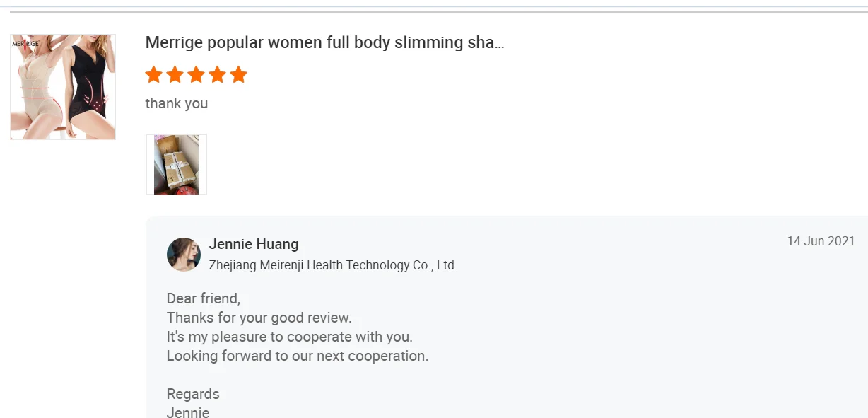
Task: Select the fifth orange rating star
Action: click(238, 75)
